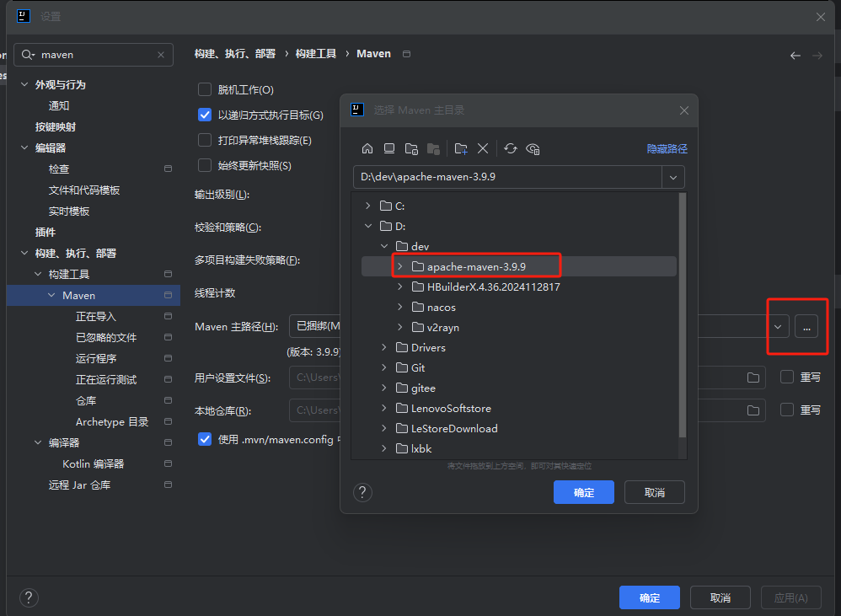Viewport: 841px width, 616px height.
Task: Enable the 脱机工作(O) checkbox
Action: pos(205,89)
